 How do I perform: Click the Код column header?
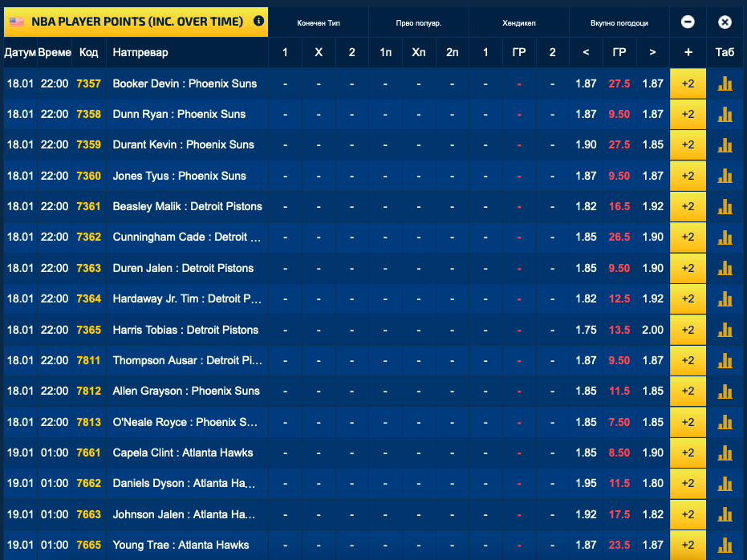pyautogui.click(x=88, y=52)
